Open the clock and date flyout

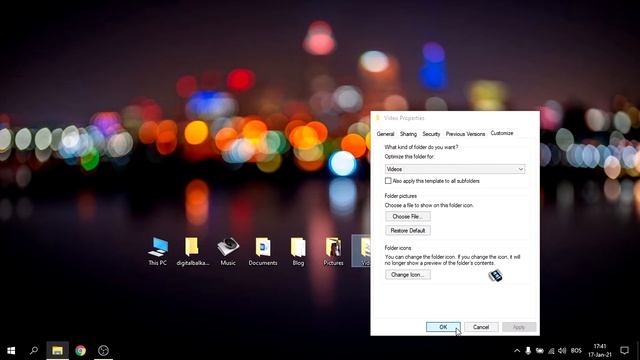pos(600,351)
